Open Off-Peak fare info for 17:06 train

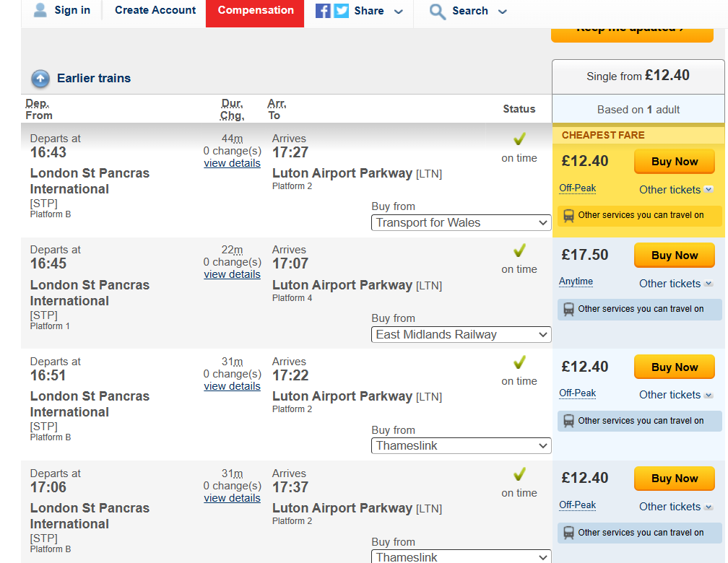[x=577, y=505]
